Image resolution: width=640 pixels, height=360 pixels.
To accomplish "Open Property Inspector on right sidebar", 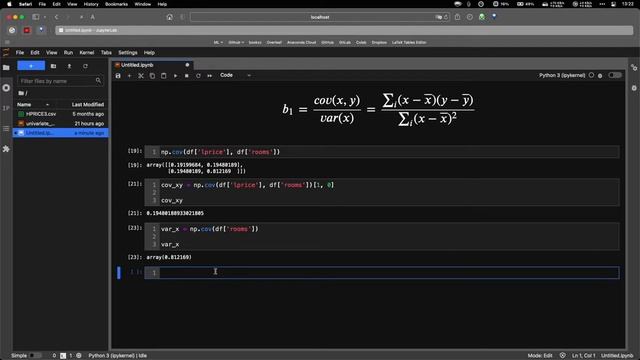I will (x=634, y=67).
